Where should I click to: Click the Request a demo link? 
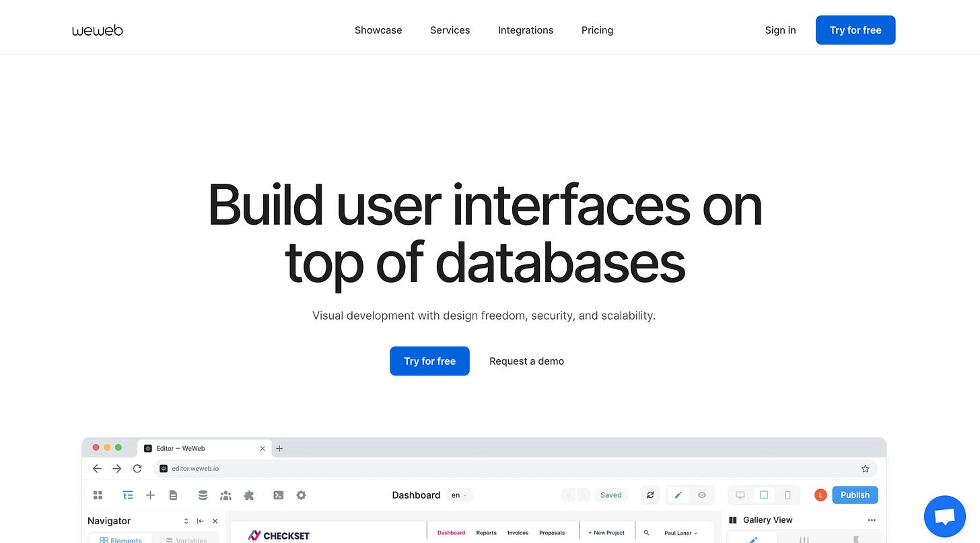pyautogui.click(x=526, y=361)
